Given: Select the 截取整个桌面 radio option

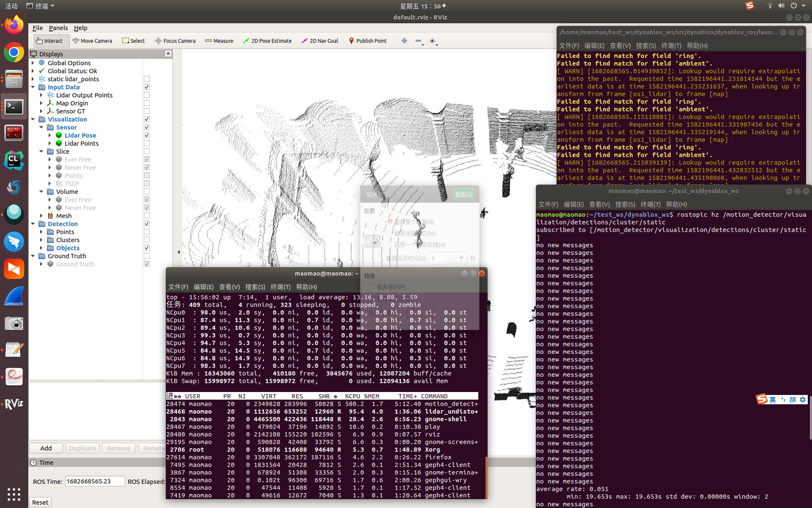Looking at the screenshot, I should pyautogui.click(x=390, y=221).
